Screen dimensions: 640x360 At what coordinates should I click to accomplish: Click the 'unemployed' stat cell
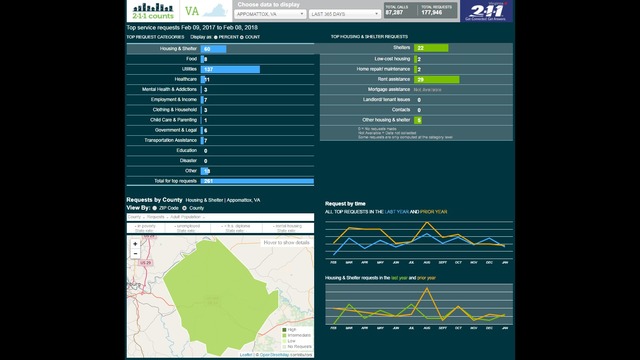[187, 228]
